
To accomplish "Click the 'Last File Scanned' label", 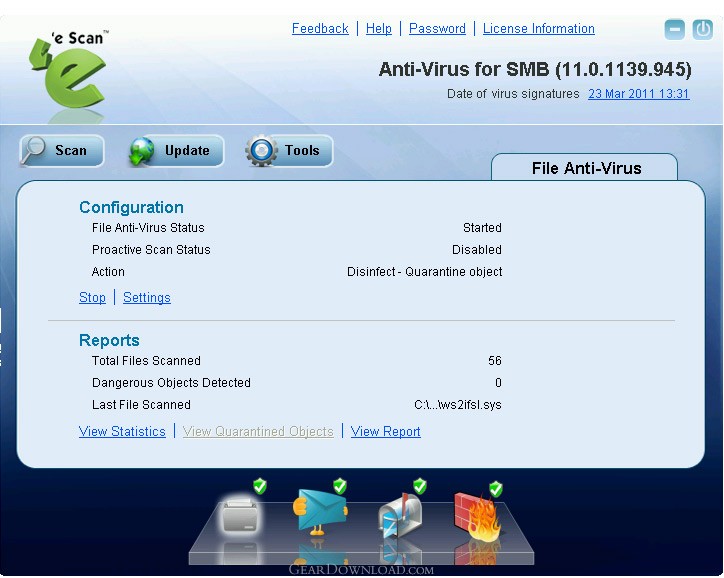I will pos(141,405).
